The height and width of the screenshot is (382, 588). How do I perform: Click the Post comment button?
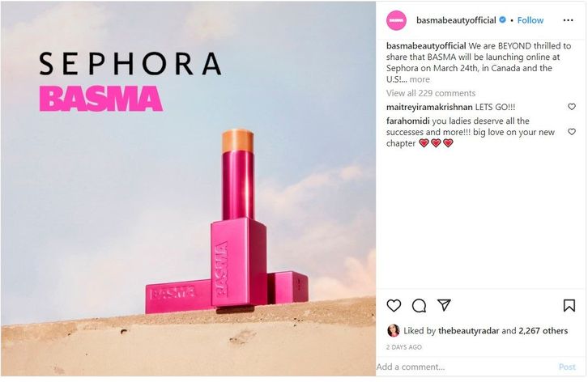click(567, 367)
